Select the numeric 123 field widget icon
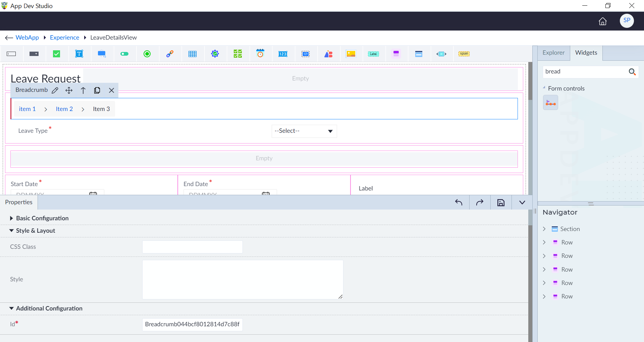Screen dimensions: 644x342 (x=283, y=54)
